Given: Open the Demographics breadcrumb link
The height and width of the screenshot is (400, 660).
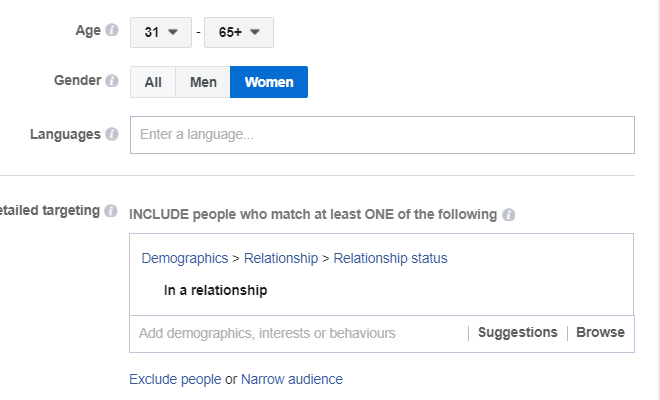Looking at the screenshot, I should click(184, 258).
